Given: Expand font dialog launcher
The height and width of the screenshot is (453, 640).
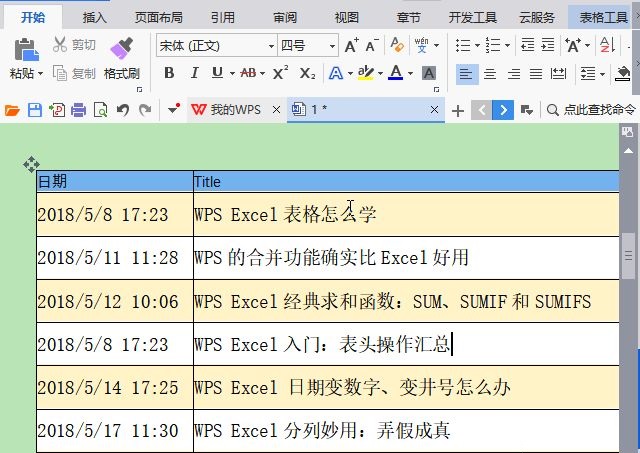Looking at the screenshot, I should point(436,89).
